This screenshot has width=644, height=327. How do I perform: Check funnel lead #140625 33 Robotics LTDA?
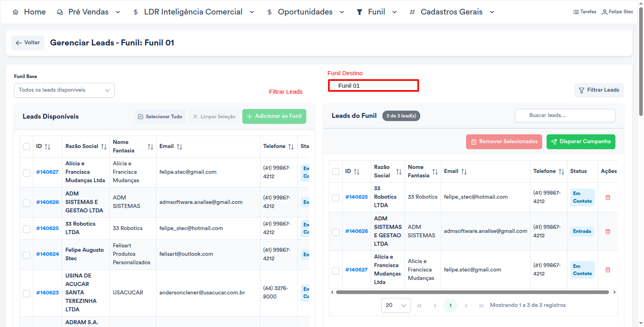click(x=336, y=198)
